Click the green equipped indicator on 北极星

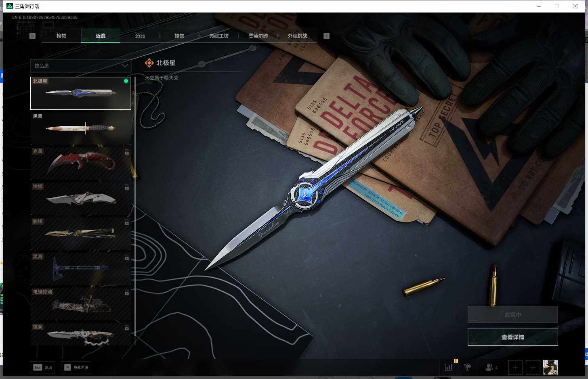click(x=126, y=81)
